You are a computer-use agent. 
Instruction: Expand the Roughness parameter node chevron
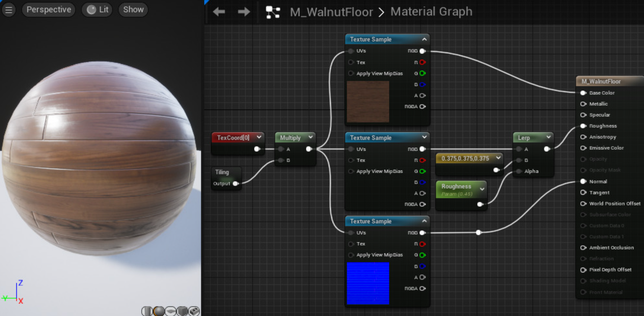click(x=482, y=189)
